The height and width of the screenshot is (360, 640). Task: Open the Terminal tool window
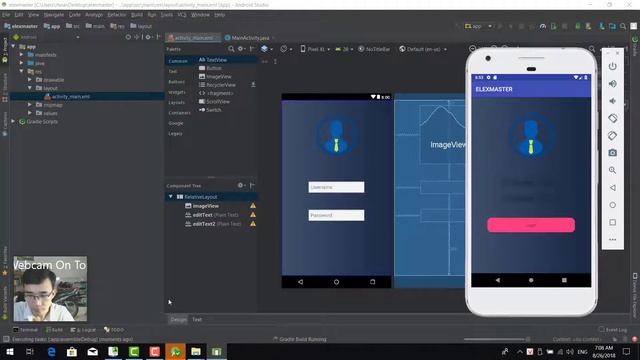[x=25, y=330]
